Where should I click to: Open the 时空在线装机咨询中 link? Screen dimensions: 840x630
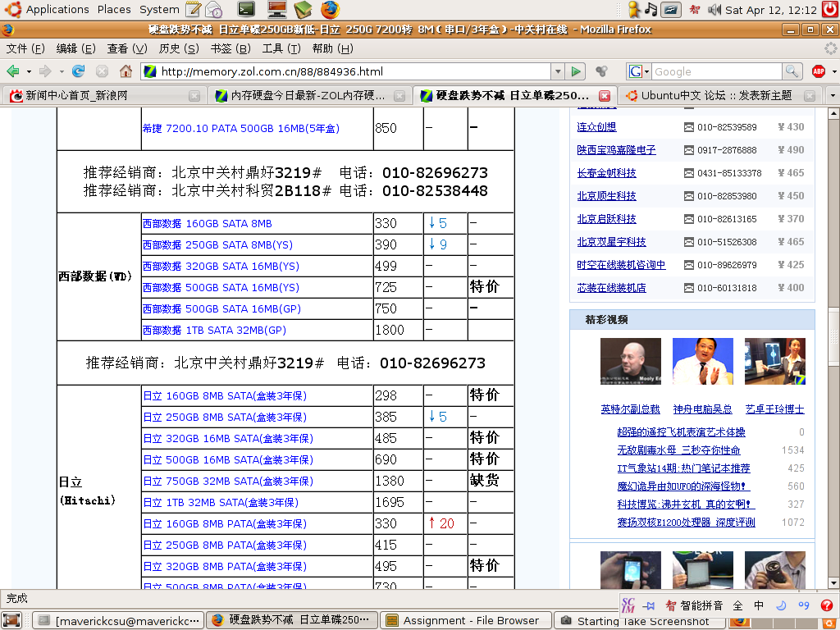point(622,265)
